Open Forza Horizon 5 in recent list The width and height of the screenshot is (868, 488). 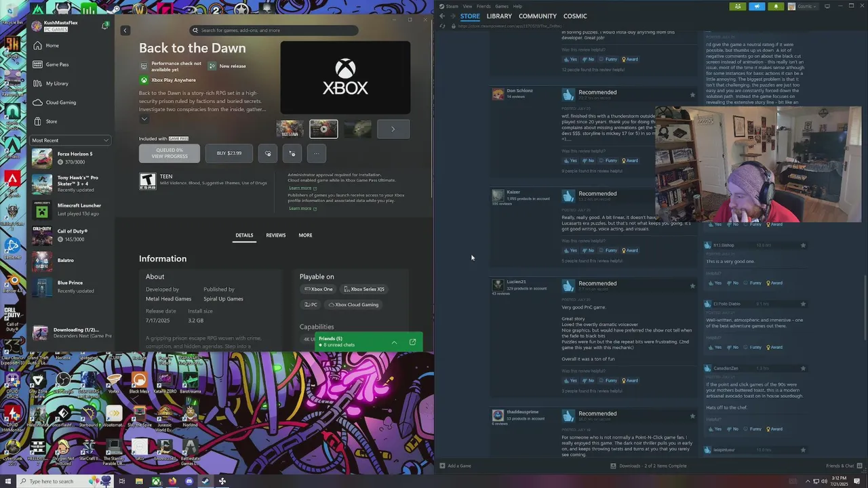coord(70,158)
